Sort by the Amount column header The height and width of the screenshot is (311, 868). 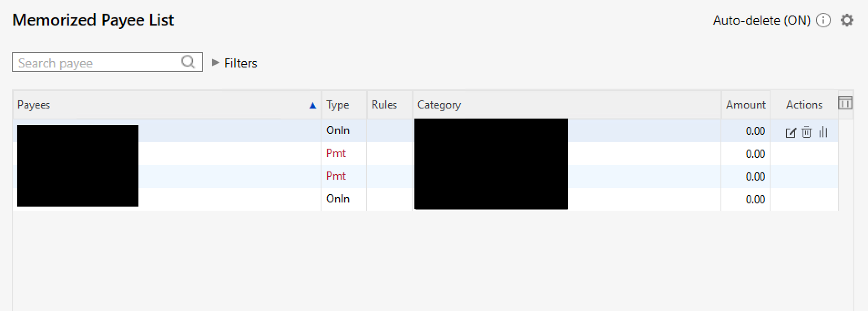click(745, 105)
